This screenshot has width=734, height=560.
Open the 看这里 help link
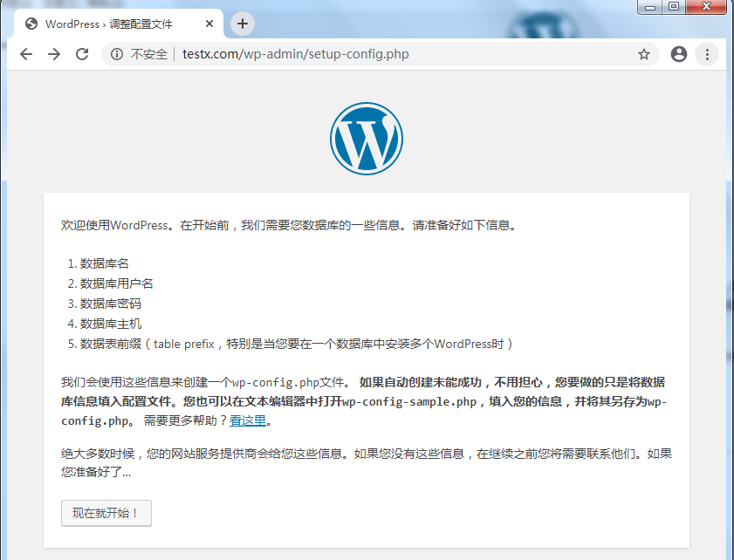tap(248, 420)
